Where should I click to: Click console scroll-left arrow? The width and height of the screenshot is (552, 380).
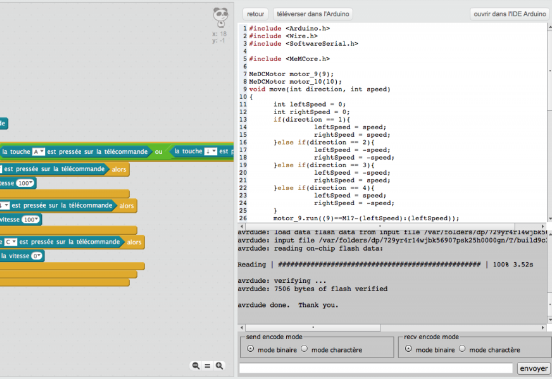point(242,328)
